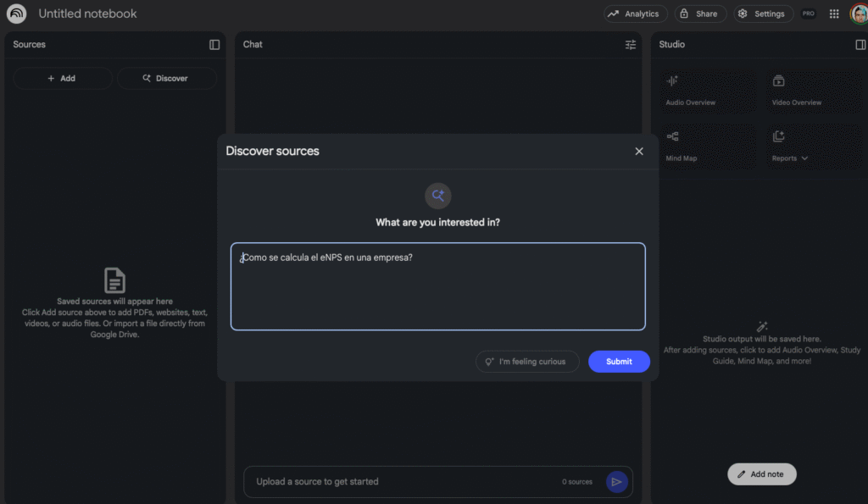The image size is (868, 504).
Task: Collapse the Studio panel
Action: (x=860, y=44)
